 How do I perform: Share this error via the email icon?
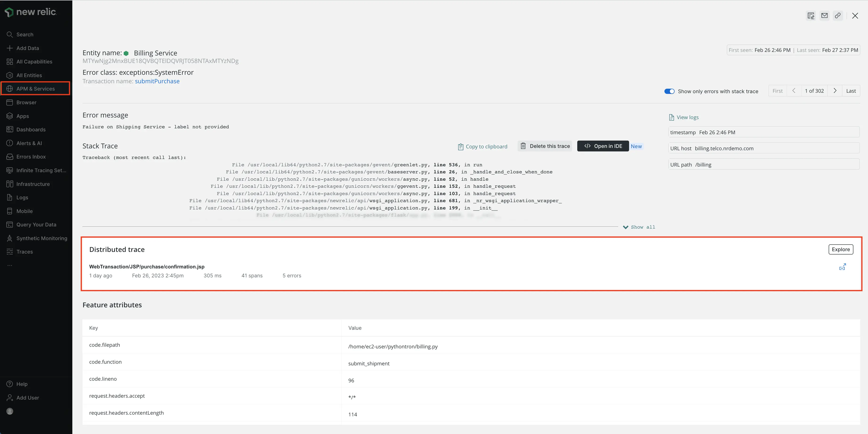pyautogui.click(x=824, y=16)
